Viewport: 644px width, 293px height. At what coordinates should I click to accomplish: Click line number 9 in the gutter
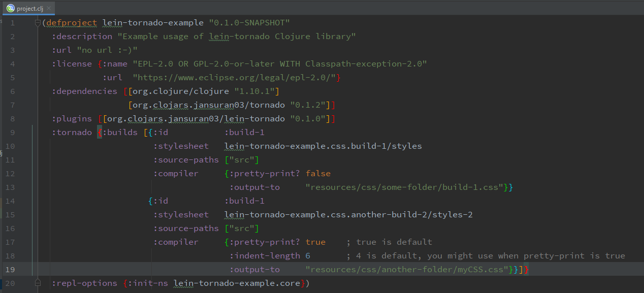[x=12, y=133]
